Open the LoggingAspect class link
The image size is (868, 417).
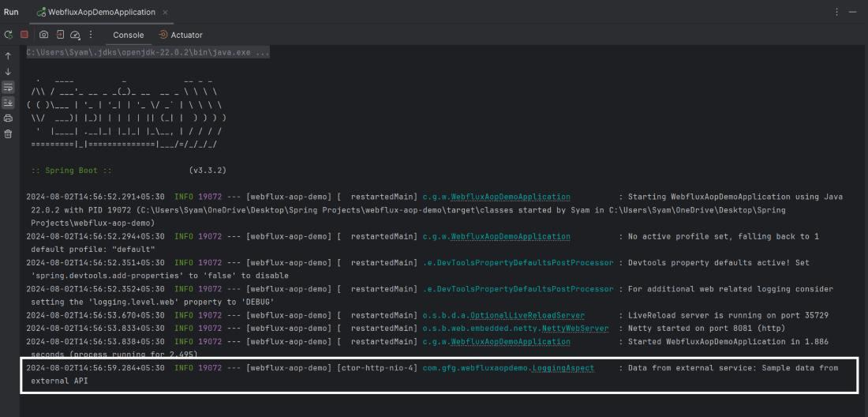[x=563, y=368]
